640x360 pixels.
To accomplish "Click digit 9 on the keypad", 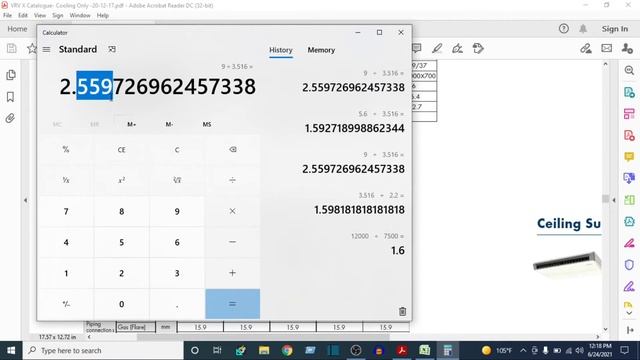I will point(177,211).
